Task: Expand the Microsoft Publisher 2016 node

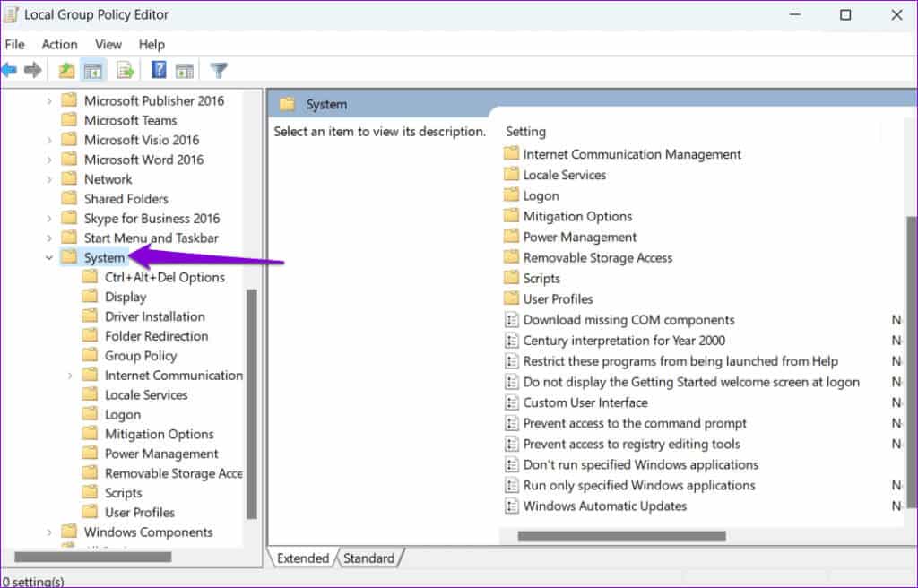Action: (x=49, y=100)
